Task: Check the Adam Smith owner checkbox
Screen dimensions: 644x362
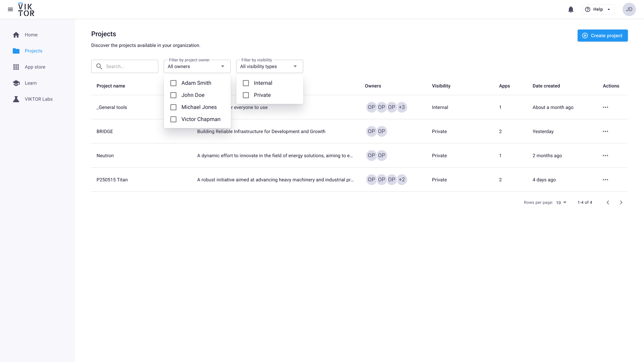Action: click(x=173, y=83)
